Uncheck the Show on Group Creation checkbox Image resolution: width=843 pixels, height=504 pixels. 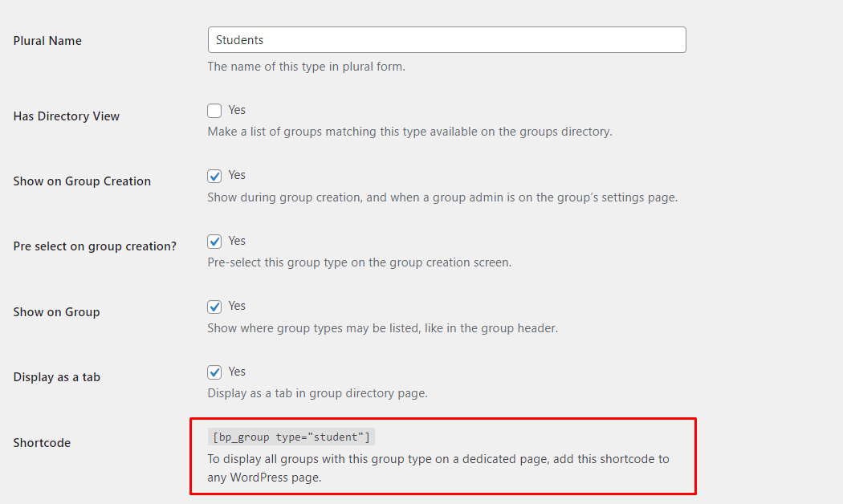[x=214, y=176]
